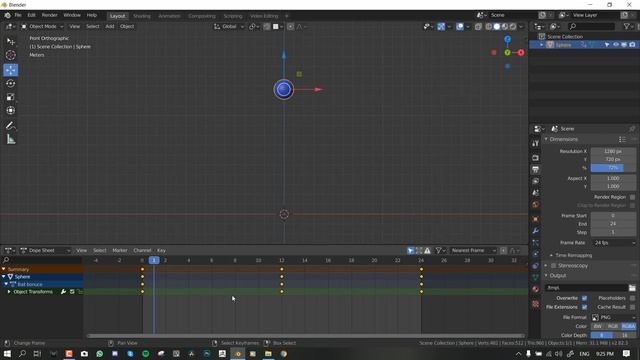The image size is (640, 360).
Task: Open the Object Mode dropdown
Action: [42, 27]
